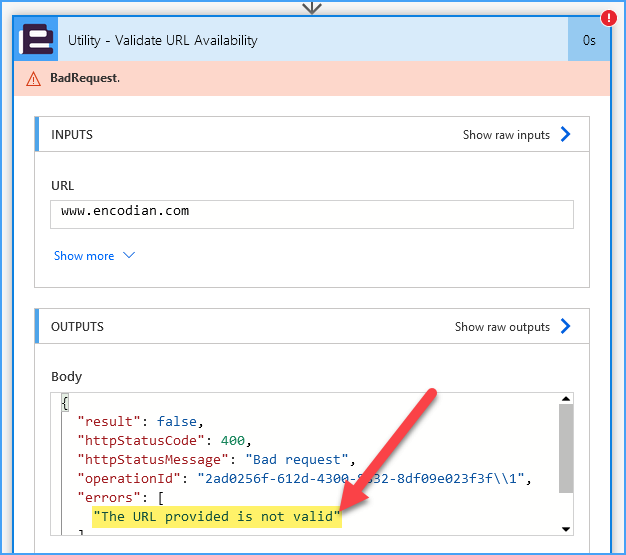The image size is (626, 555).
Task: Click the red error badge icon
Action: (608, 18)
